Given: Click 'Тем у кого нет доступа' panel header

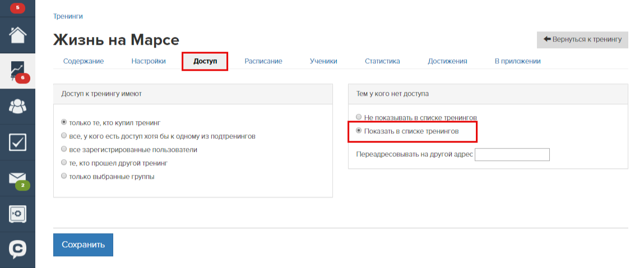Looking at the screenshot, I should [488, 94].
